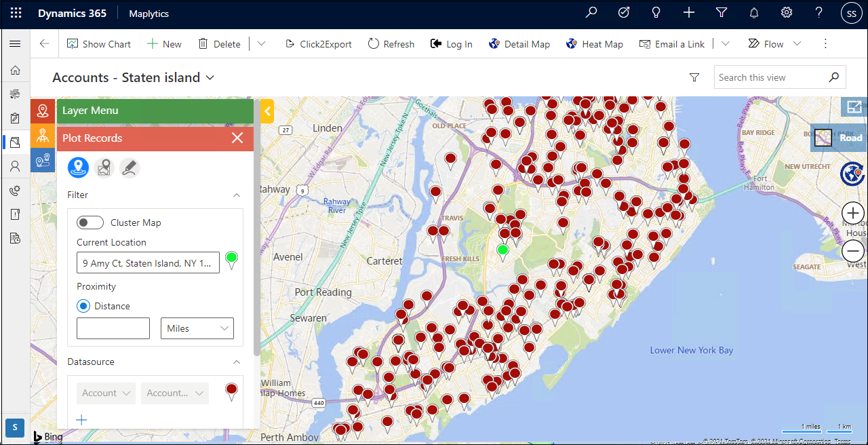Click the globe locate icon on map

pyautogui.click(x=852, y=174)
